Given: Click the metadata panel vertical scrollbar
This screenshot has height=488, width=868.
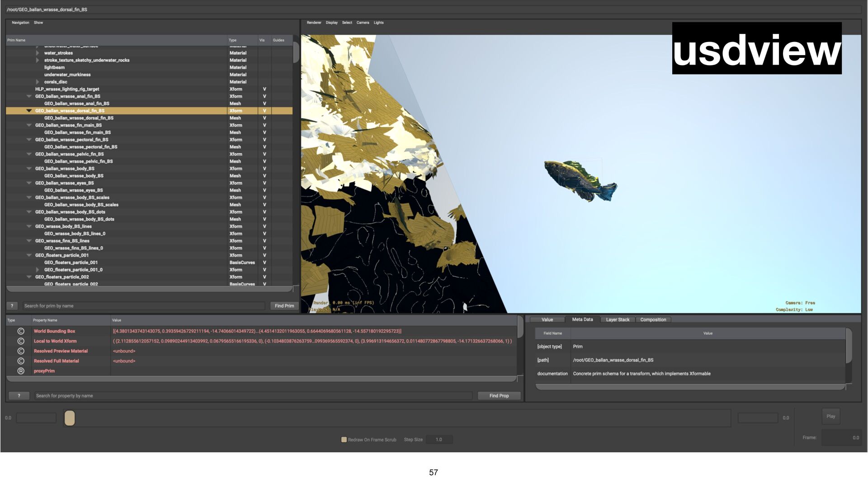Looking at the screenshot, I should pos(849,346).
